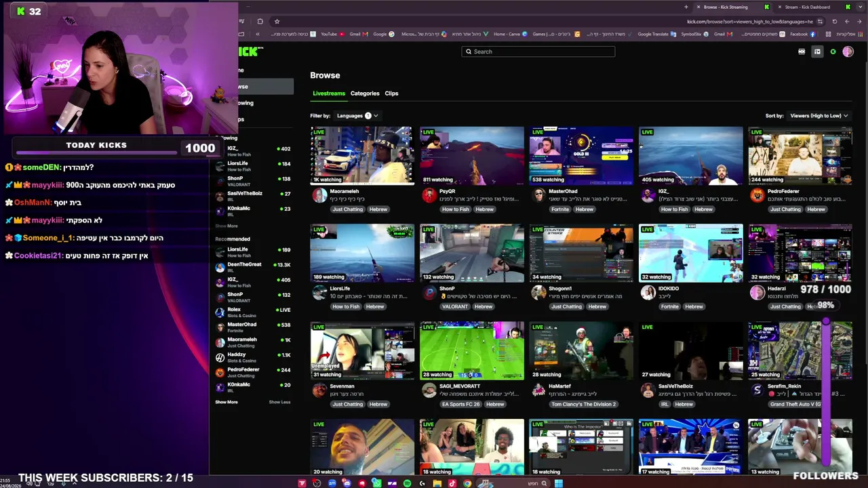The height and width of the screenshot is (488, 868).
Task: Open IDOKIDO's Fortnite stream thumbnail
Action: point(690,253)
